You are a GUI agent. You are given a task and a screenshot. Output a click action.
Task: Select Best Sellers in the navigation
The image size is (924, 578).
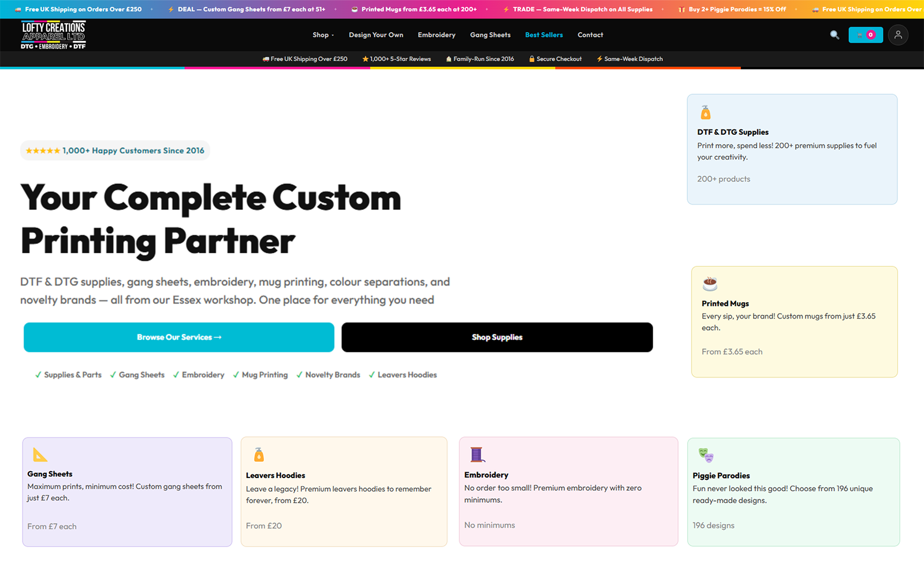pos(544,35)
